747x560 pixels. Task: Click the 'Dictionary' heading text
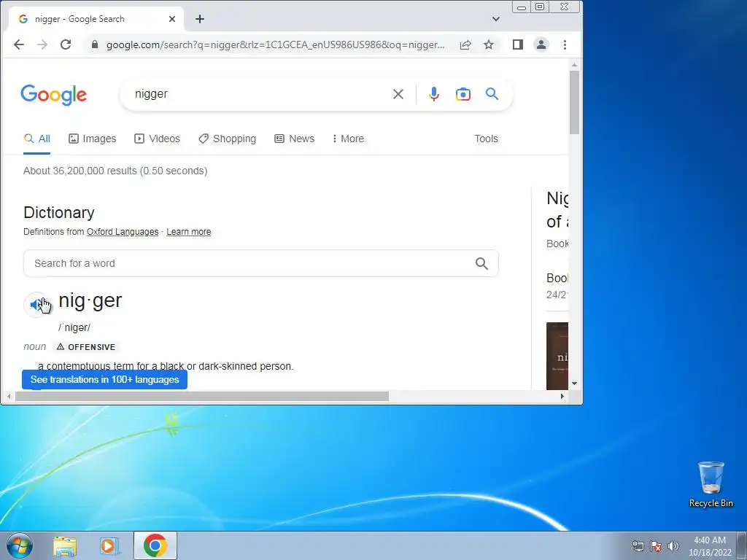pos(59,212)
